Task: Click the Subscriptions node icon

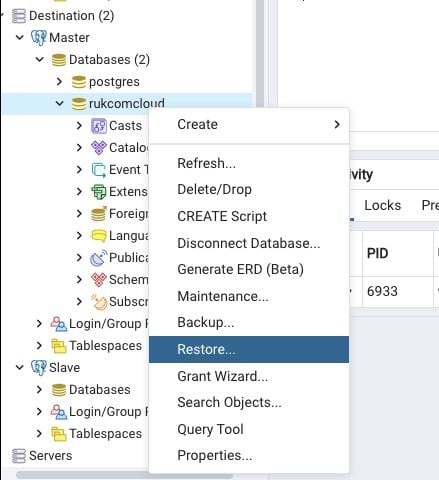Action: (99, 302)
